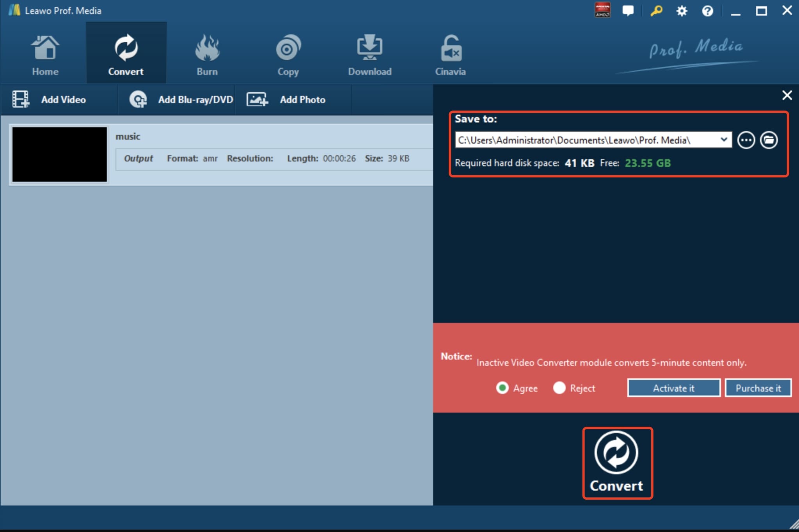799x532 pixels.
Task: Click the key activation icon
Action: (x=656, y=11)
